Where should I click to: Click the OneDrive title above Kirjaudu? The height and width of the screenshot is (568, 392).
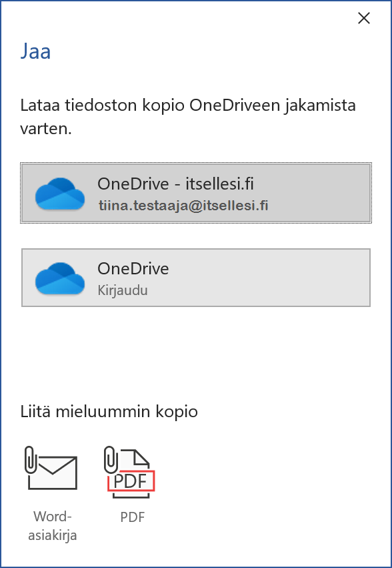(x=133, y=268)
